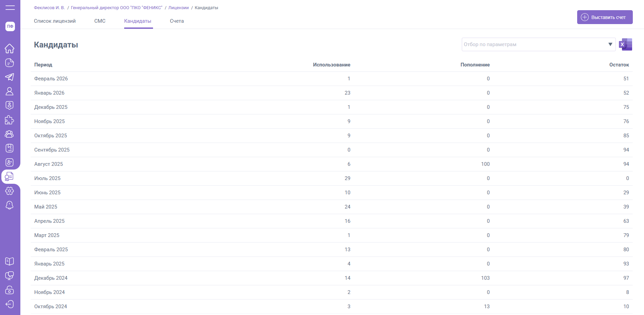The image size is (644, 315).
Task: Open the bell notifications icon
Action: 10,205
